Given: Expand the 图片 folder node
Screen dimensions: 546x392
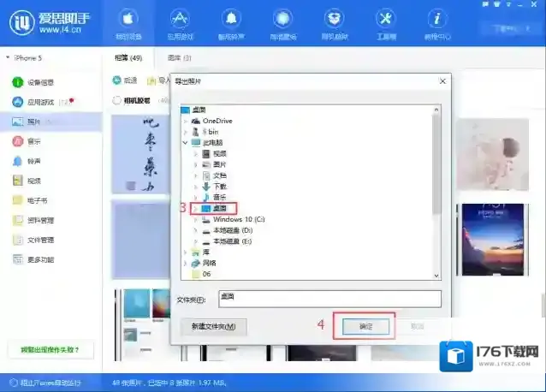Looking at the screenshot, I should [x=196, y=164].
